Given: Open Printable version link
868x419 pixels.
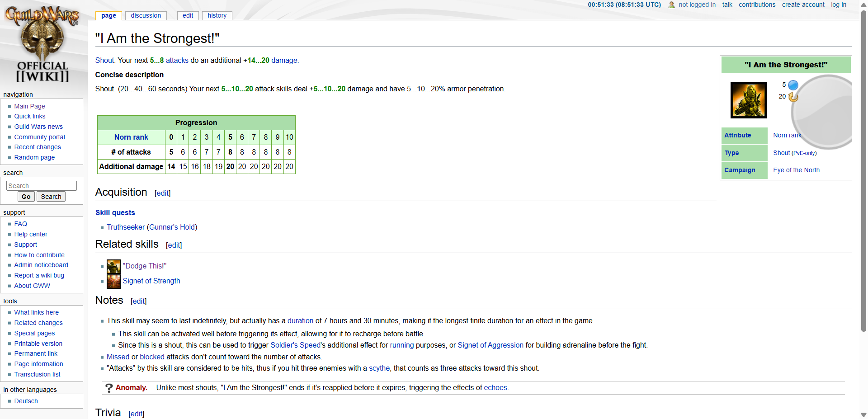Looking at the screenshot, I should (x=38, y=344).
